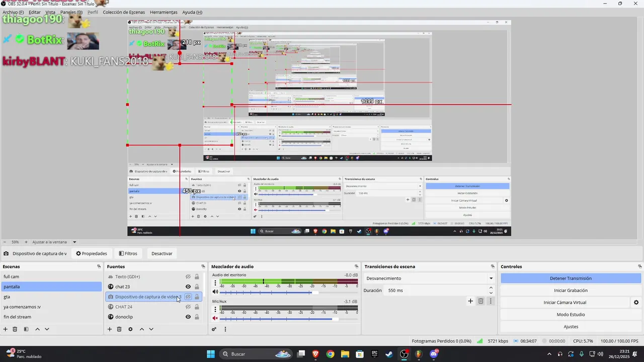This screenshot has height=362, width=644.
Task: Open virtual camera settings gear
Action: [636, 303]
